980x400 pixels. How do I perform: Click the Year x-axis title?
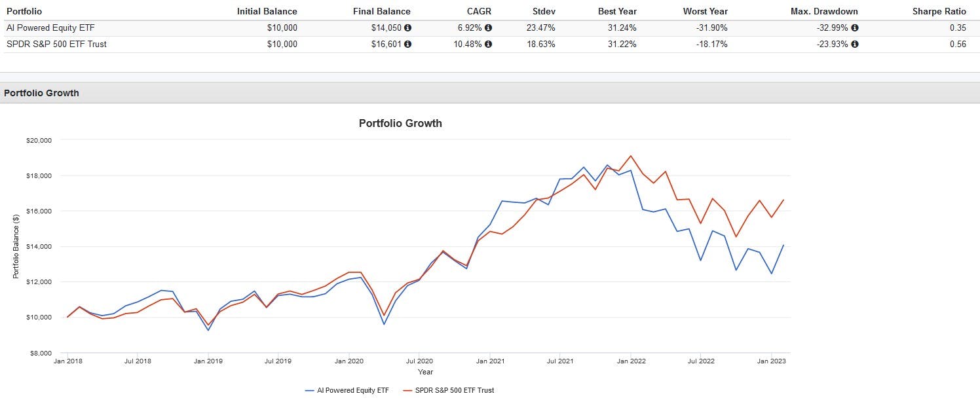[x=425, y=372]
